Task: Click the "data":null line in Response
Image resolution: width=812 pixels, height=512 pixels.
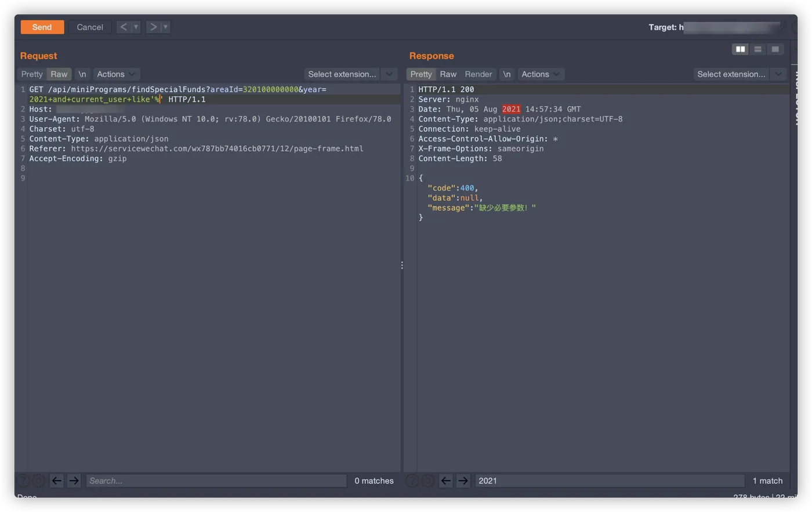Action: (x=455, y=198)
